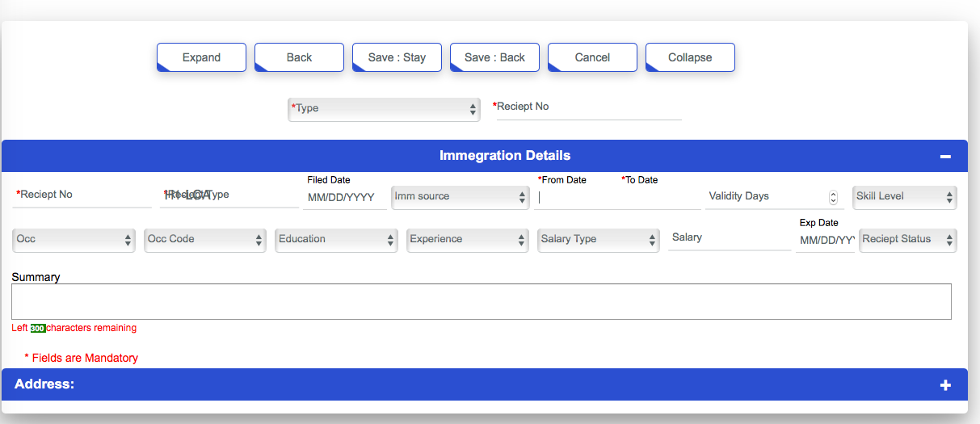This screenshot has width=980, height=424.
Task: Open the Education dropdown
Action: 336,240
